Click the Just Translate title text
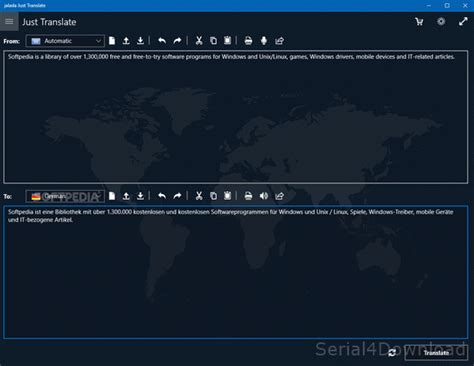The image size is (474, 366). [49, 22]
